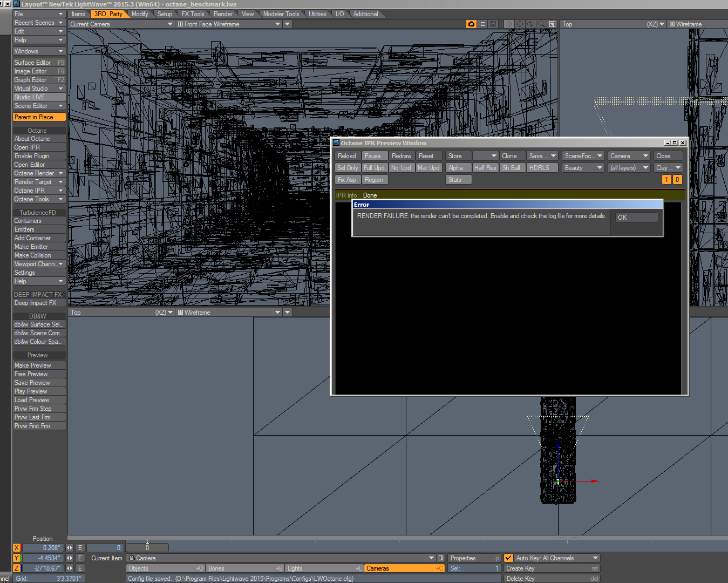Toggle the Auto Key checkbox
Screen dimensions: 728x583
tap(508, 558)
